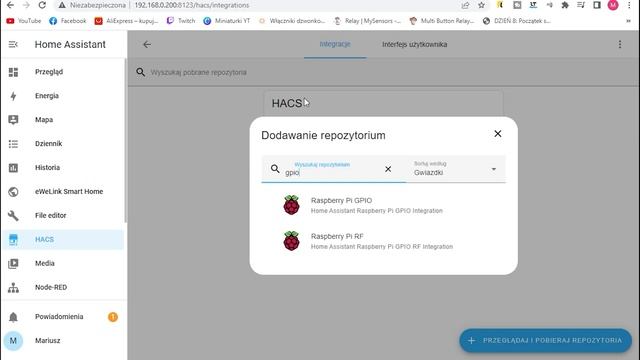
Task: Click the browser address bar URL
Action: pos(192,5)
